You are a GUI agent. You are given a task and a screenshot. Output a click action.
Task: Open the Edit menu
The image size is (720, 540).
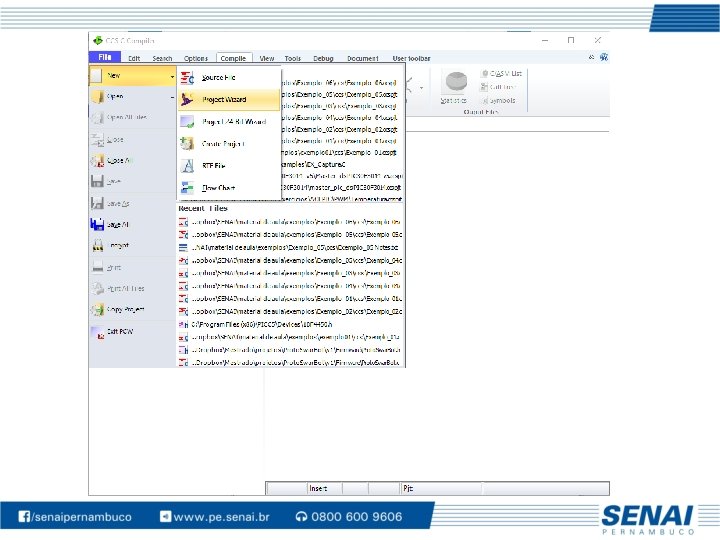click(134, 58)
